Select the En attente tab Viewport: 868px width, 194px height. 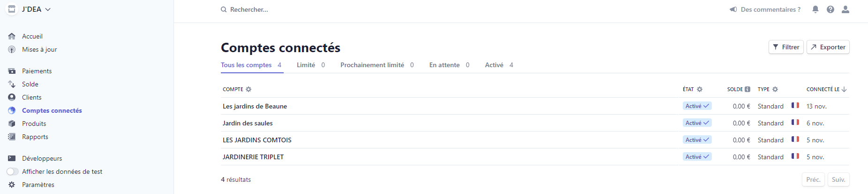coord(449,65)
